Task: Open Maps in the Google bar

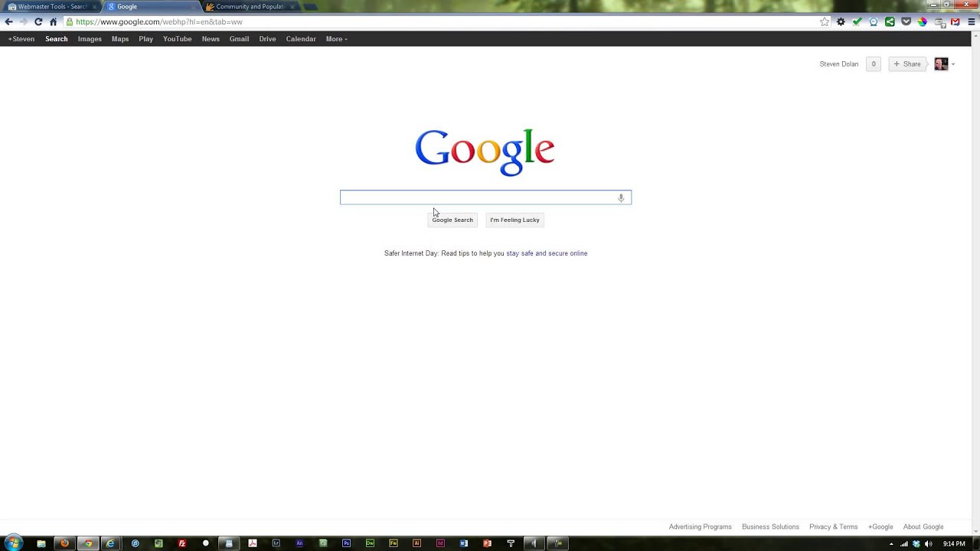Action: 120,39
